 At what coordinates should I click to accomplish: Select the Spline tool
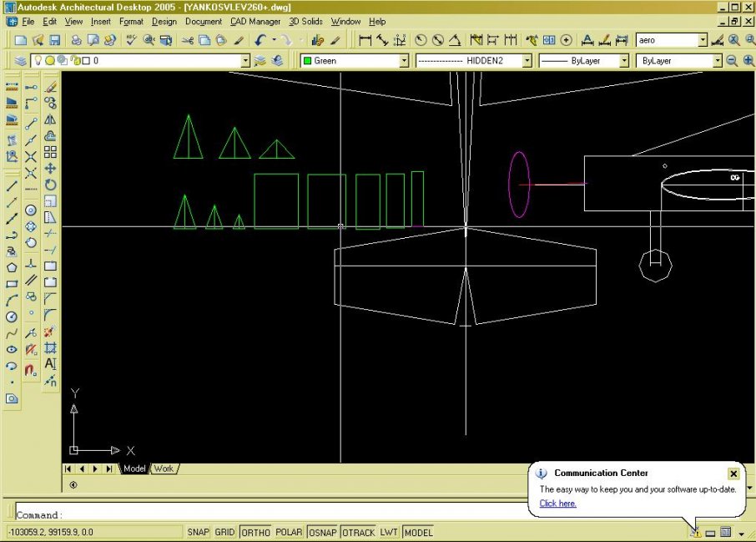coord(12,333)
